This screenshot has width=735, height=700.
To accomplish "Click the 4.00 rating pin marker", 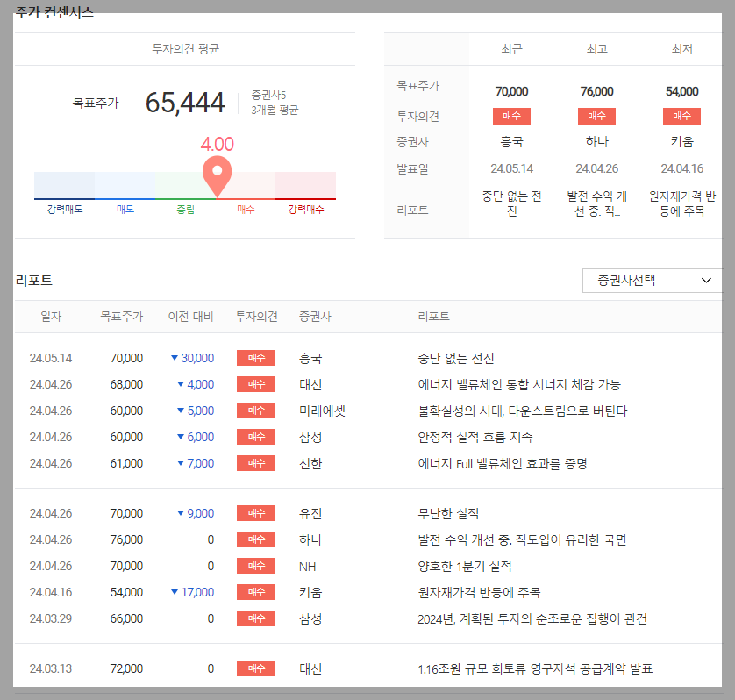I will [217, 175].
